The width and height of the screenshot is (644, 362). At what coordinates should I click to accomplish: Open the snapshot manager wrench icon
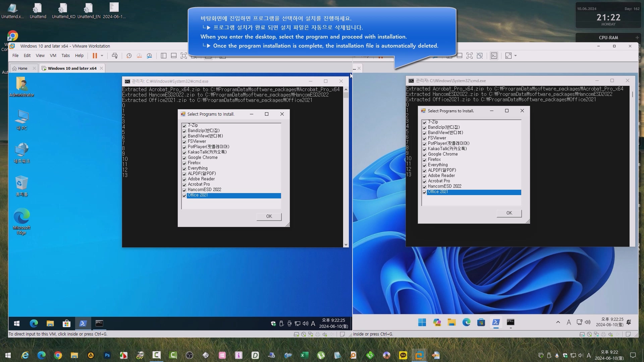pyautogui.click(x=149, y=56)
